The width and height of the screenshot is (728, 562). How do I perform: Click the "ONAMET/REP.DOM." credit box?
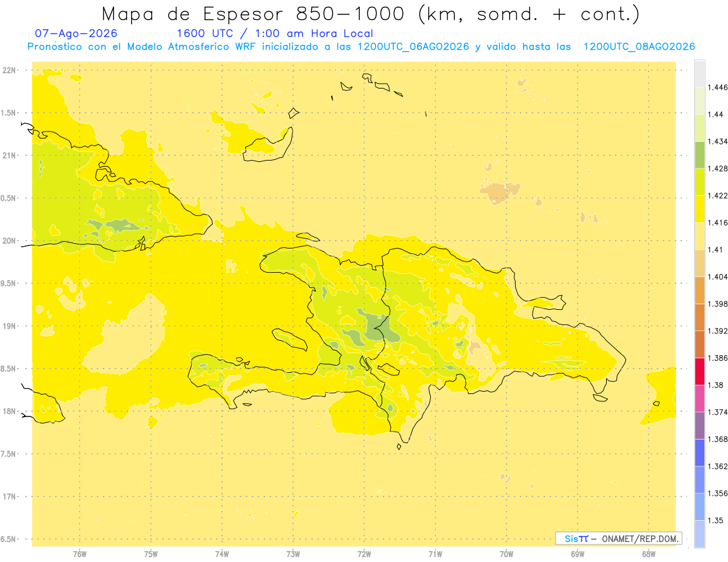point(619,538)
